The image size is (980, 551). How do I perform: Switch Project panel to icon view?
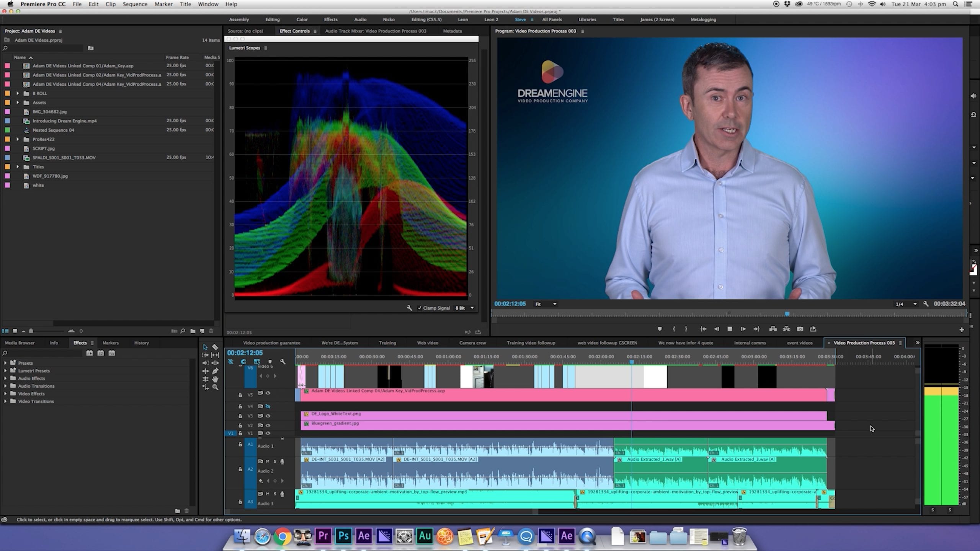pyautogui.click(x=15, y=331)
